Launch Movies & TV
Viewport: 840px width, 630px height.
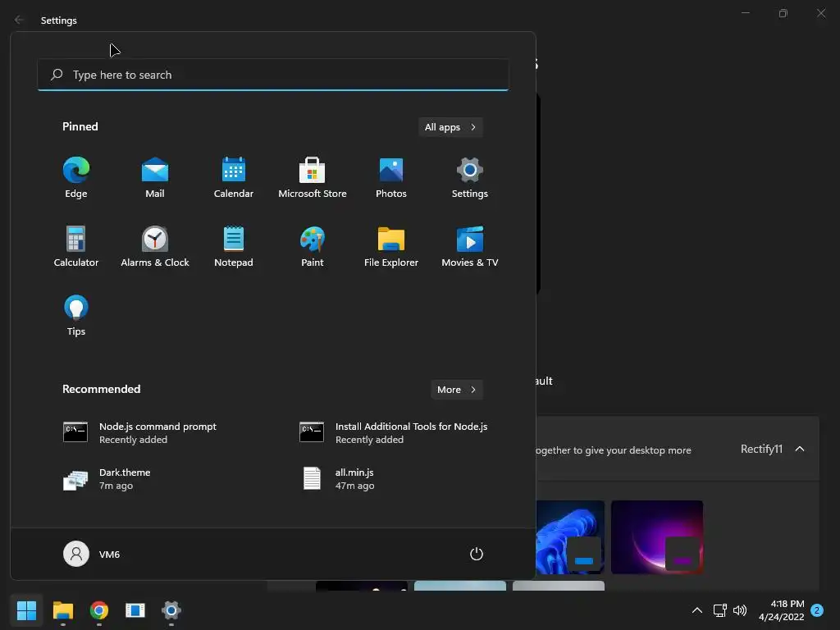tap(470, 246)
